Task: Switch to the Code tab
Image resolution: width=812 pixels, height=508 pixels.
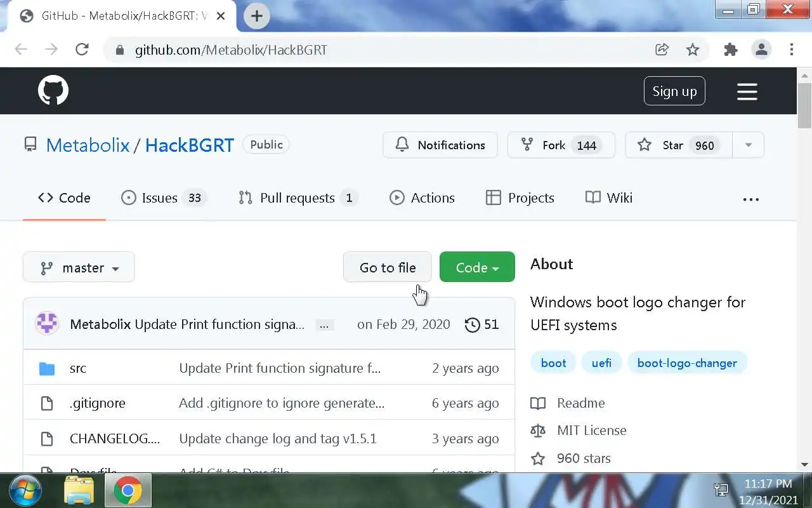Action: coord(64,198)
